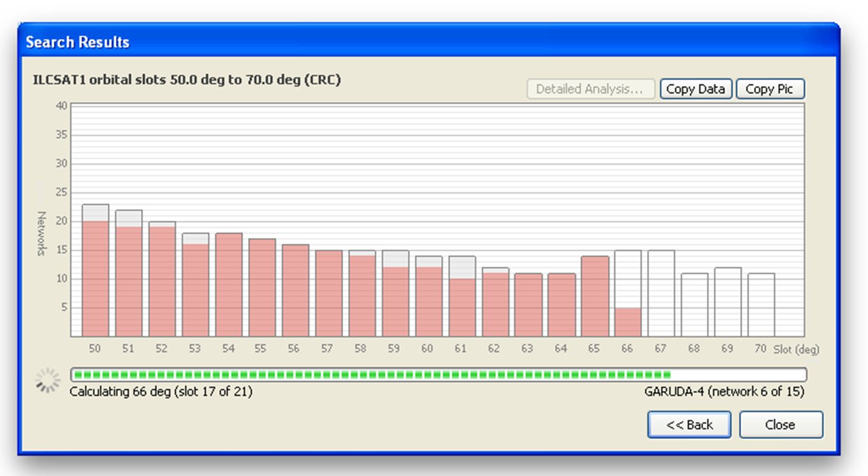Click the 'Networks' vertical axis label
Viewport: 868px width, 476px height.
coord(42,234)
